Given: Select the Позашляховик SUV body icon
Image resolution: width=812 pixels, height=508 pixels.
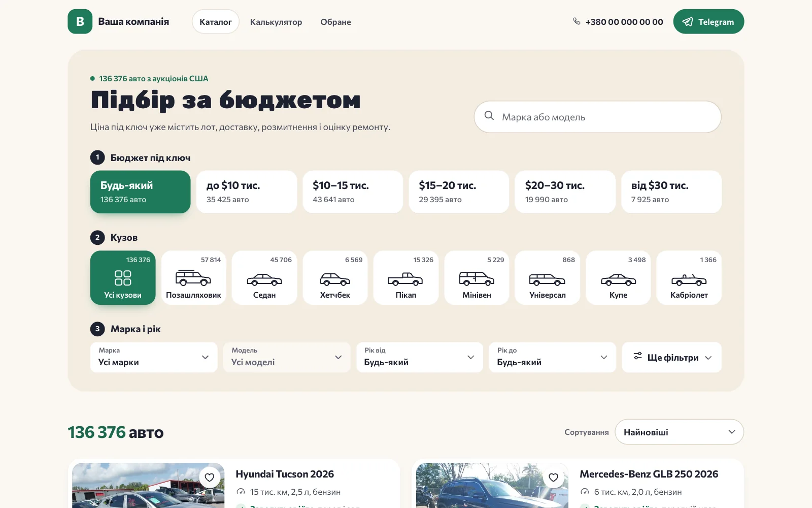Looking at the screenshot, I should coord(193,278).
